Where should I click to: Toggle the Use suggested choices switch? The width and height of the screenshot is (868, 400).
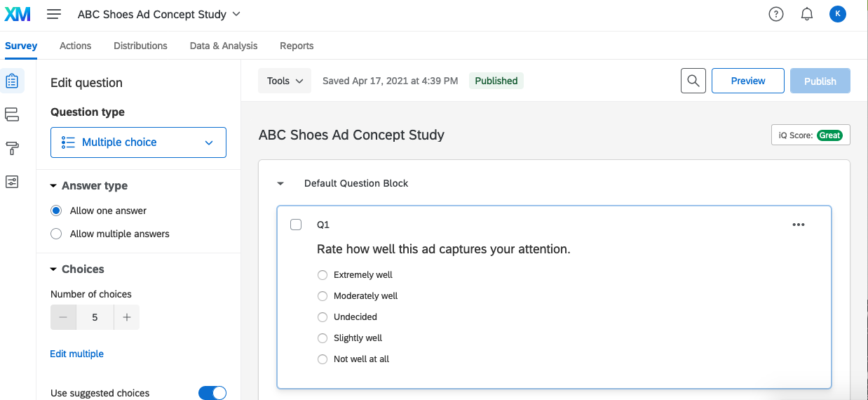tap(212, 393)
